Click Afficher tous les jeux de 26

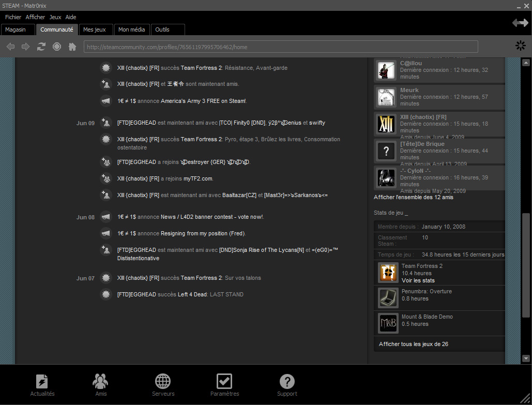tap(413, 344)
